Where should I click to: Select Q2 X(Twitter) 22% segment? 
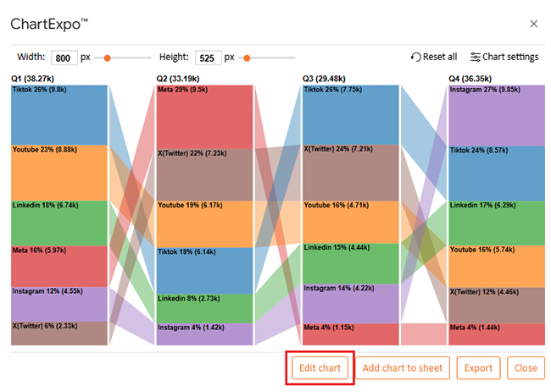tap(205, 175)
